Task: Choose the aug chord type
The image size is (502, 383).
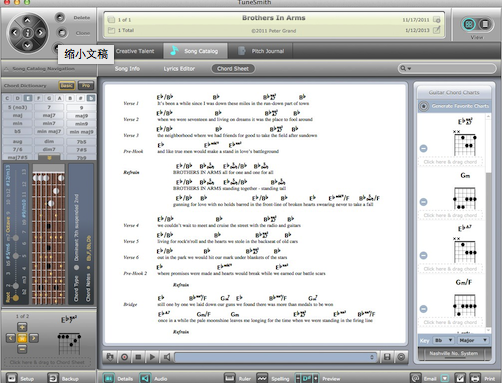Action: tap(17, 141)
